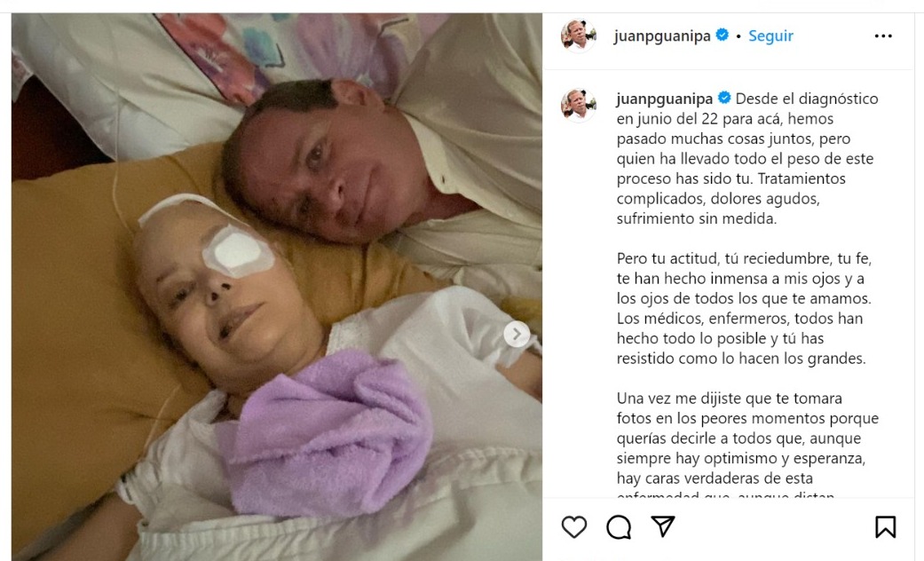Follow the account with Seguir
This screenshot has height=561, width=924.
click(x=770, y=36)
